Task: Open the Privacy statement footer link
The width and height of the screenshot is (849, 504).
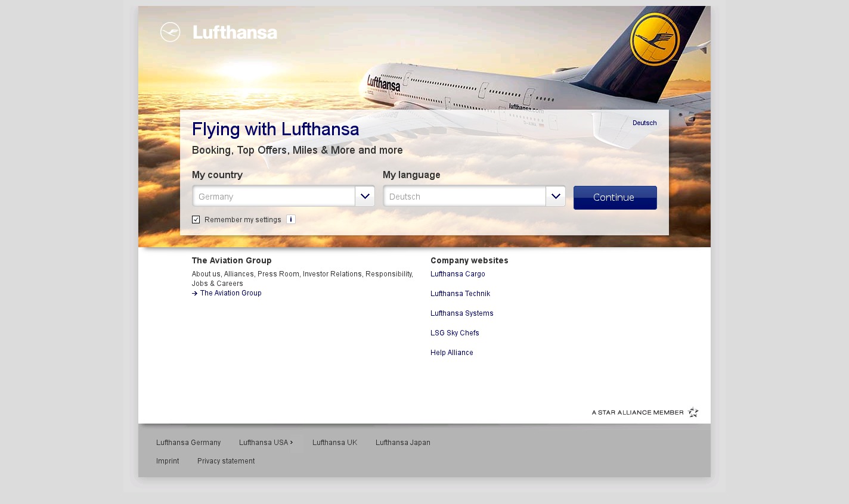Action: click(x=226, y=461)
